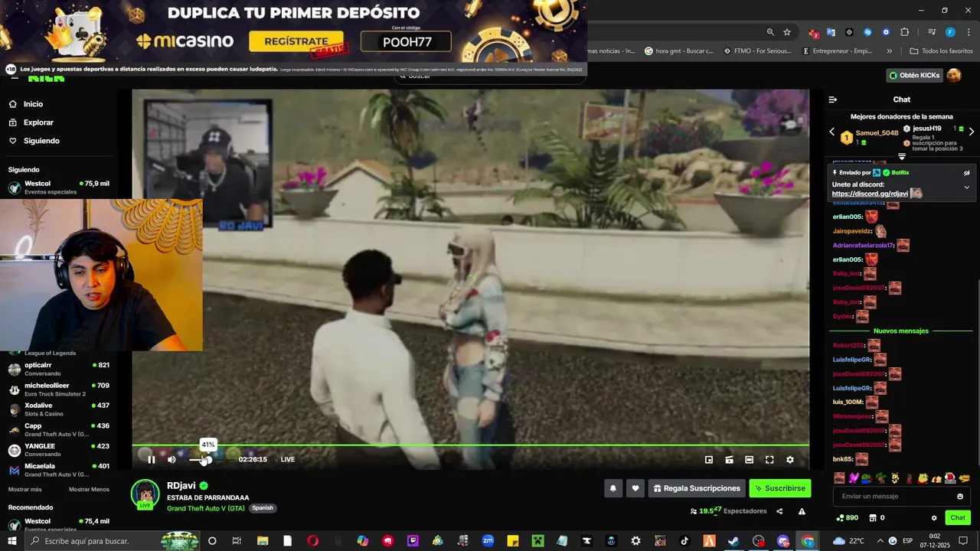Open the RDjavi channel avatar
The height and width of the screenshot is (551, 980).
click(145, 494)
